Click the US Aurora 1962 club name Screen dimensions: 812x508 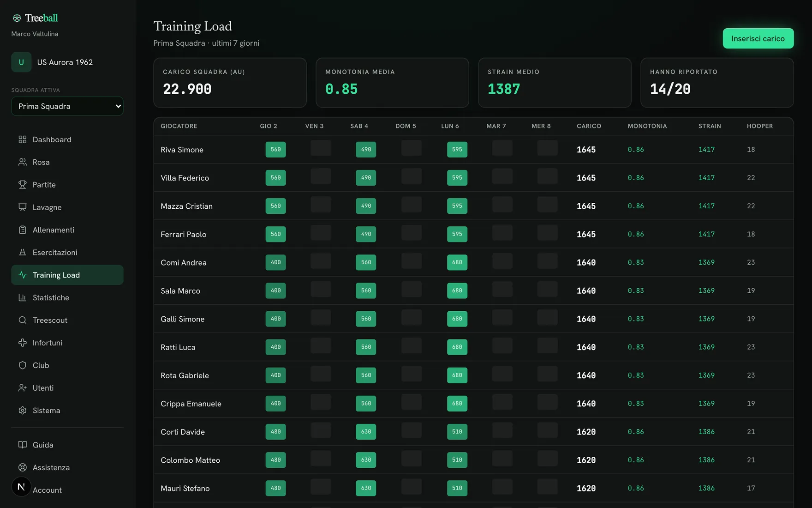[x=65, y=62]
